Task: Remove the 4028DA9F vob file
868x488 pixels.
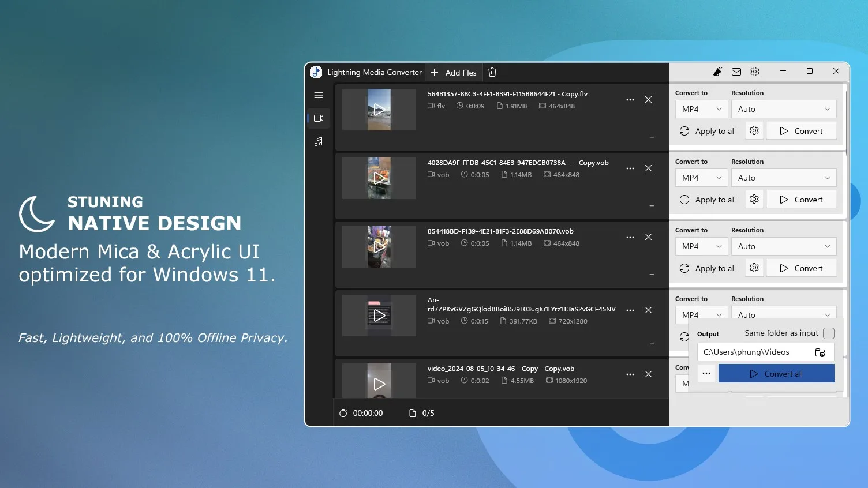Action: point(649,168)
